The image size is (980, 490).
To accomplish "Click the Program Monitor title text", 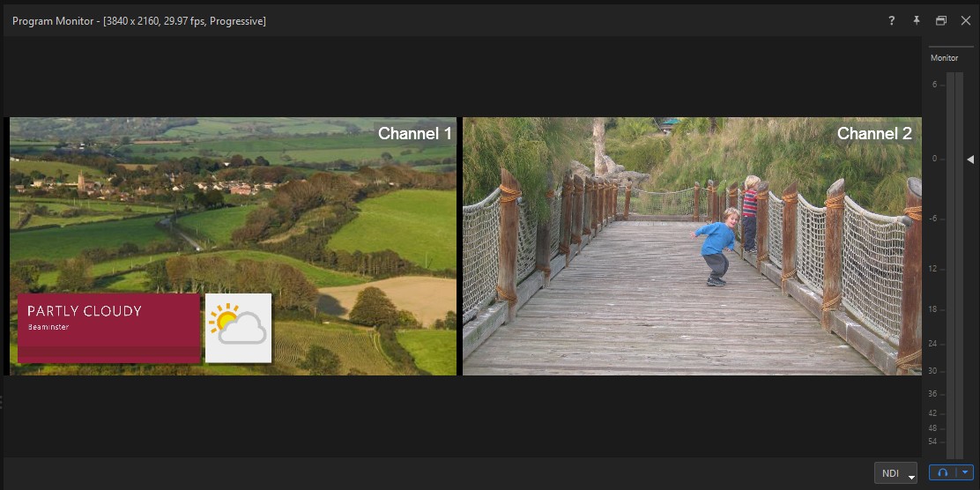I will 139,21.
